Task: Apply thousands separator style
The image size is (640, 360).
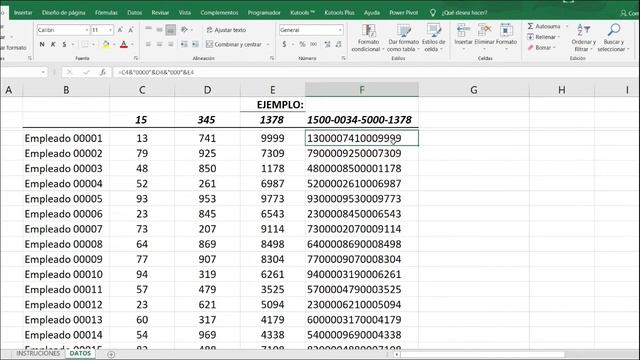Action: click(x=313, y=44)
